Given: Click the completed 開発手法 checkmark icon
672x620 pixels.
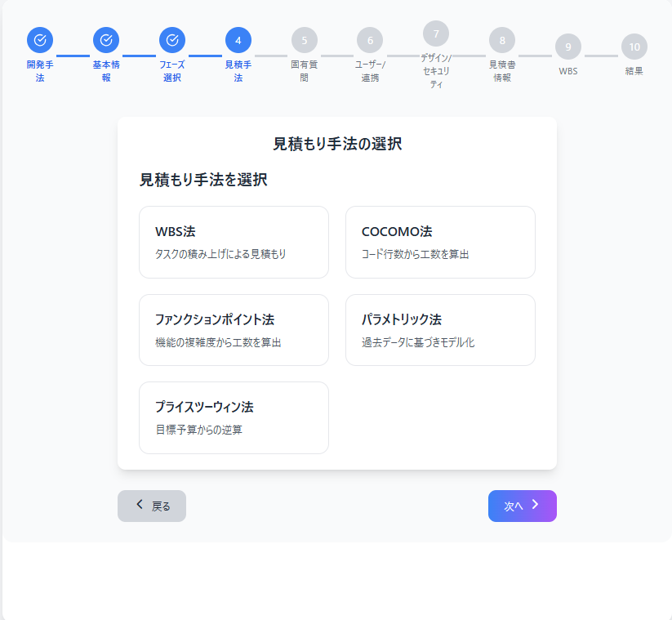Looking at the screenshot, I should [39, 38].
